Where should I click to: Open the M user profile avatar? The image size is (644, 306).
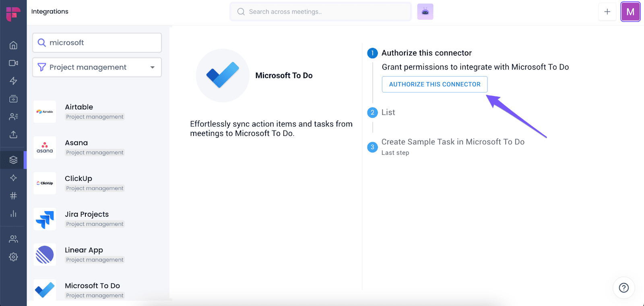click(630, 12)
